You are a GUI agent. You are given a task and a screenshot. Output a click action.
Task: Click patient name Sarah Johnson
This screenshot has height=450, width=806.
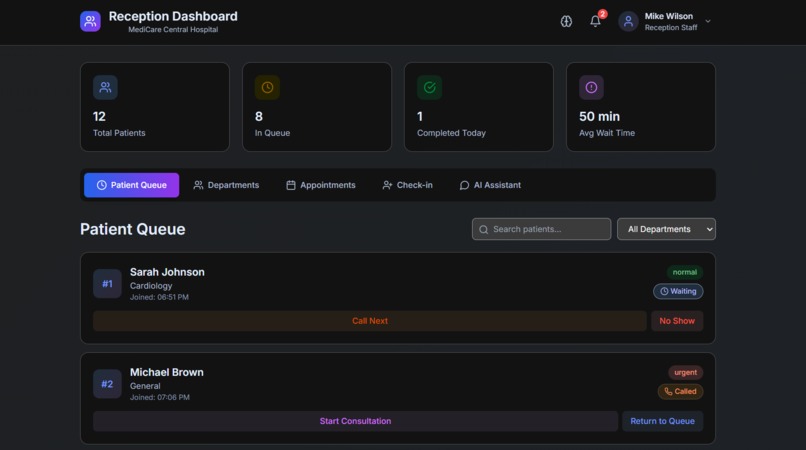coord(167,272)
